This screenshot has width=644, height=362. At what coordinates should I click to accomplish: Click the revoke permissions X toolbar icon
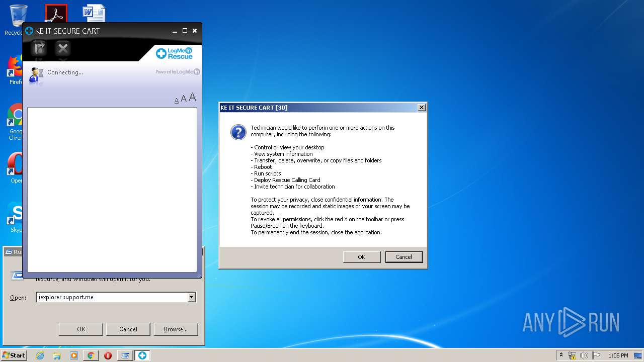(63, 48)
